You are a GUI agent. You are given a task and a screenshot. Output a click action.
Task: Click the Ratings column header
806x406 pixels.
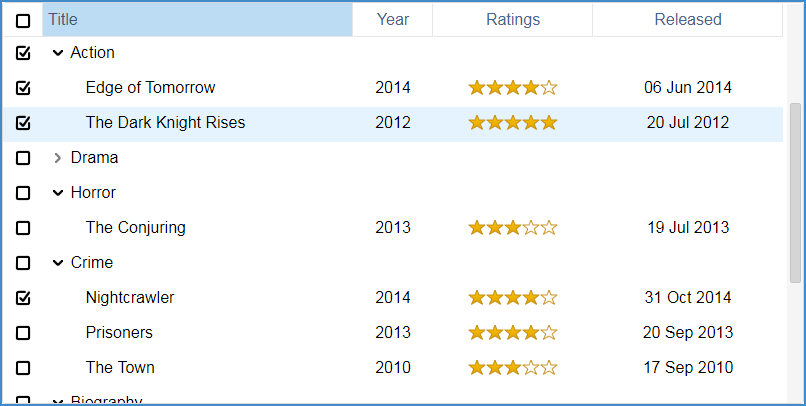[x=512, y=20]
